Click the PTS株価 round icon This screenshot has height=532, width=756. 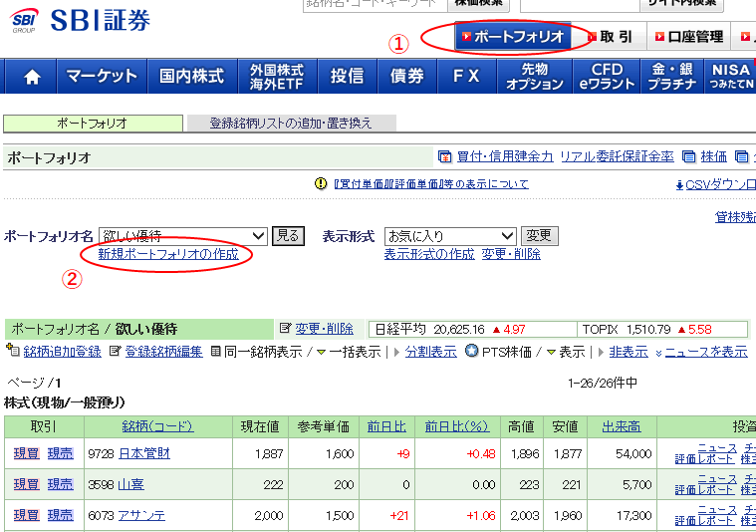coord(471,351)
